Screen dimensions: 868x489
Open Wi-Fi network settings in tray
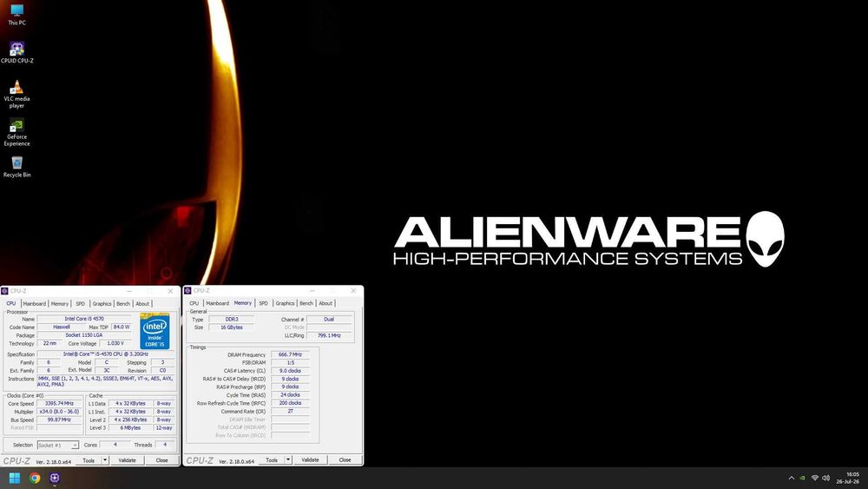click(x=815, y=478)
